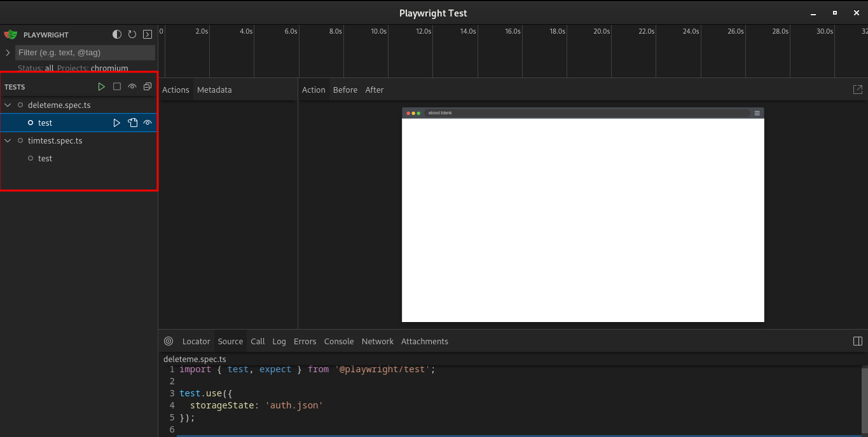Click the stop tests icon

click(117, 86)
